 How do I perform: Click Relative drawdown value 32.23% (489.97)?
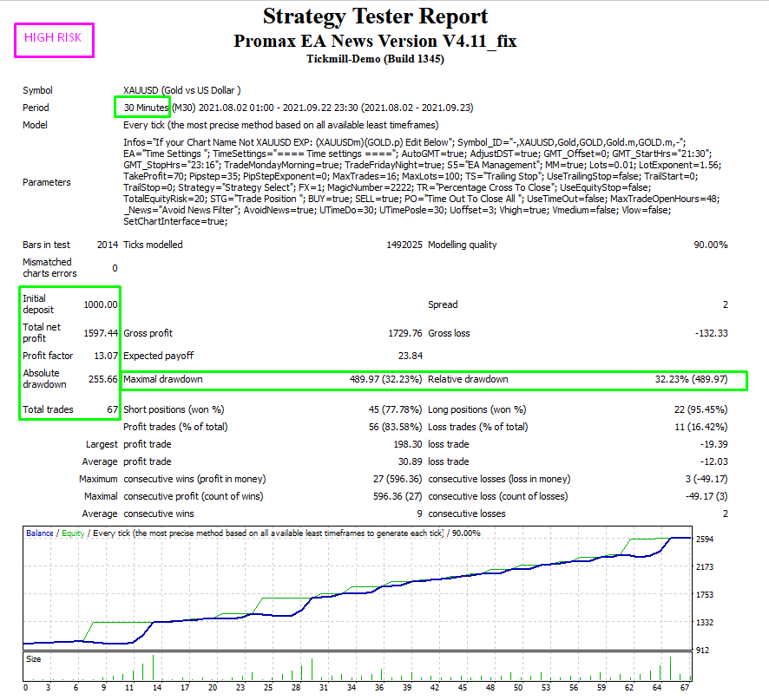(692, 379)
